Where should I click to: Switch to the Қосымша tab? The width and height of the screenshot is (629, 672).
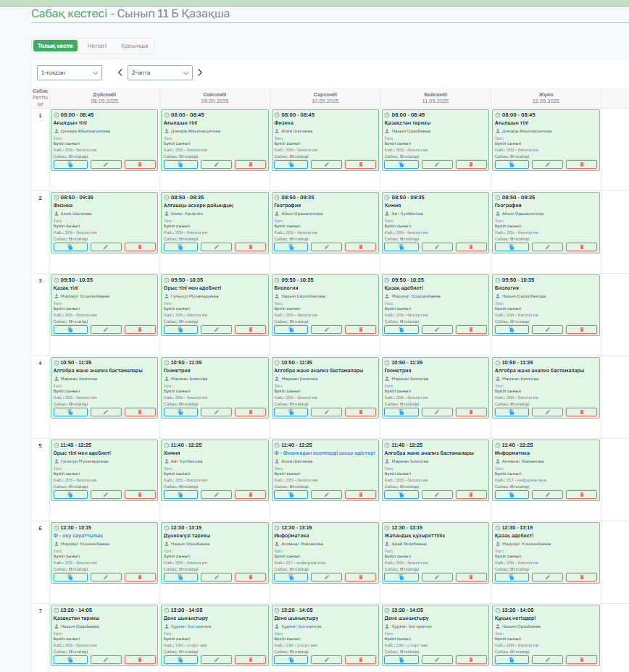pos(135,46)
